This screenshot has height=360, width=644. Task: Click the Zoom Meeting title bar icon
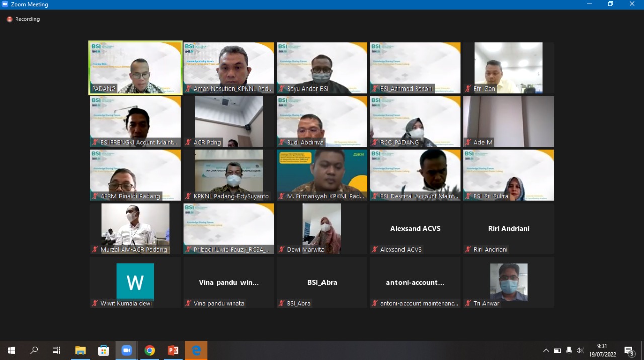pos(5,4)
